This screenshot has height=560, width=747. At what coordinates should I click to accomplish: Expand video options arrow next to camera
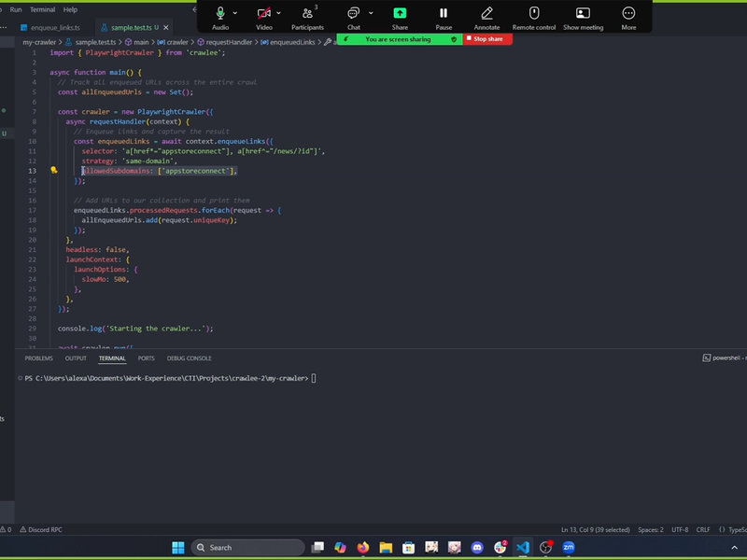[279, 13]
